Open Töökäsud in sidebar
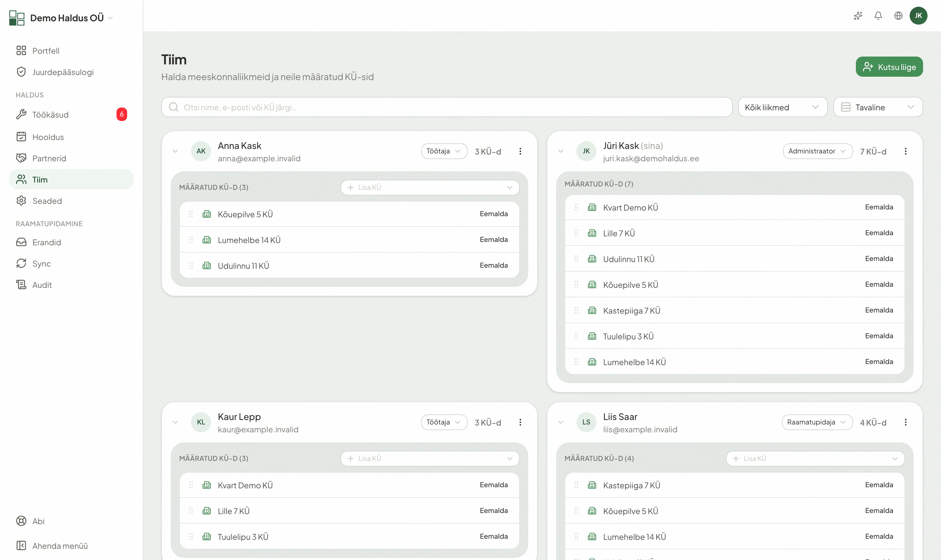941x560 pixels. click(71, 114)
